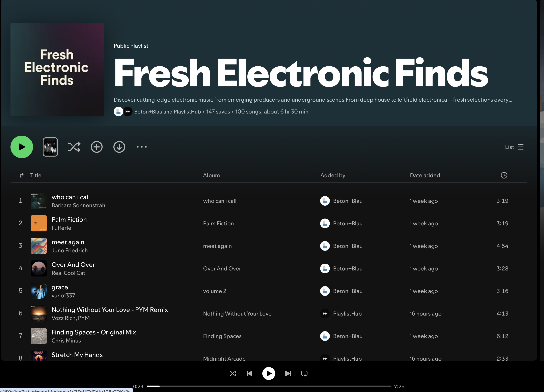Enable shuffle in the bottom player bar
Image resolution: width=544 pixels, height=392 pixels.
233,373
